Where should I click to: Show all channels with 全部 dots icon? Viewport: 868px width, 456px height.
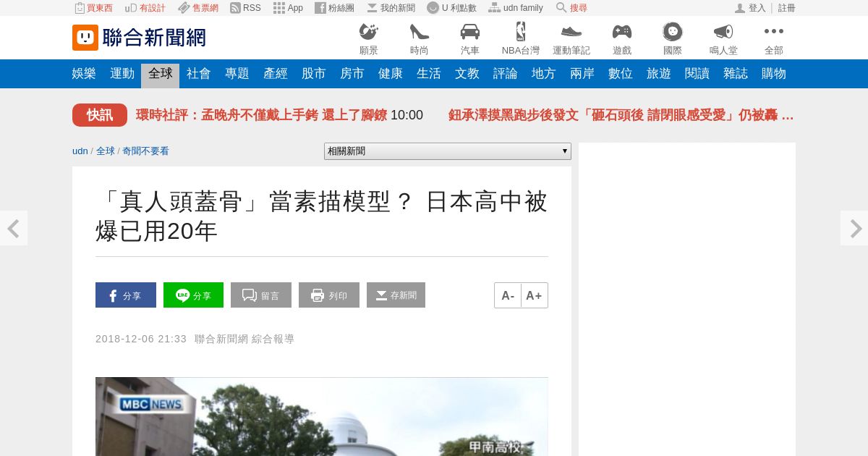click(x=774, y=39)
